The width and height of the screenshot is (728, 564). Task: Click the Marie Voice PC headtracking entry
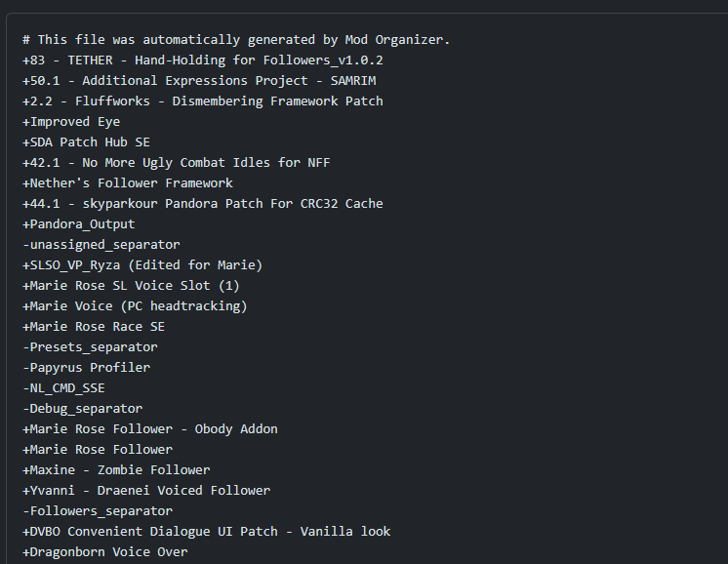coord(135,305)
